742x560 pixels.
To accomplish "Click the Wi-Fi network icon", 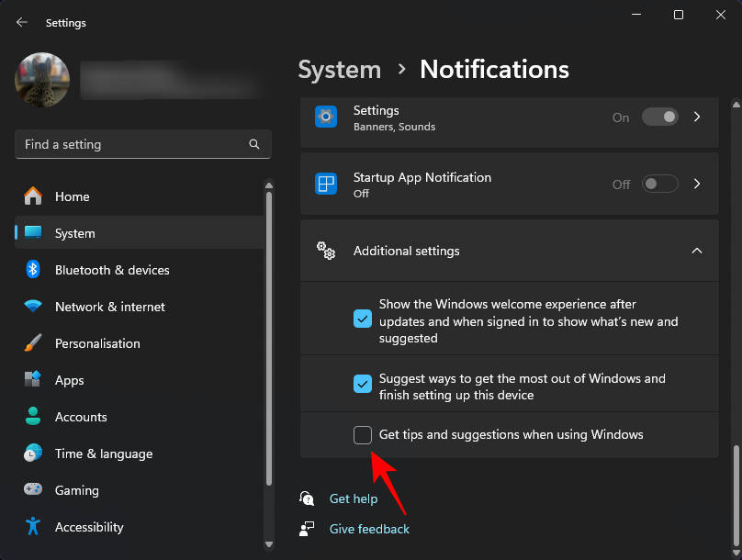I will point(33,306).
